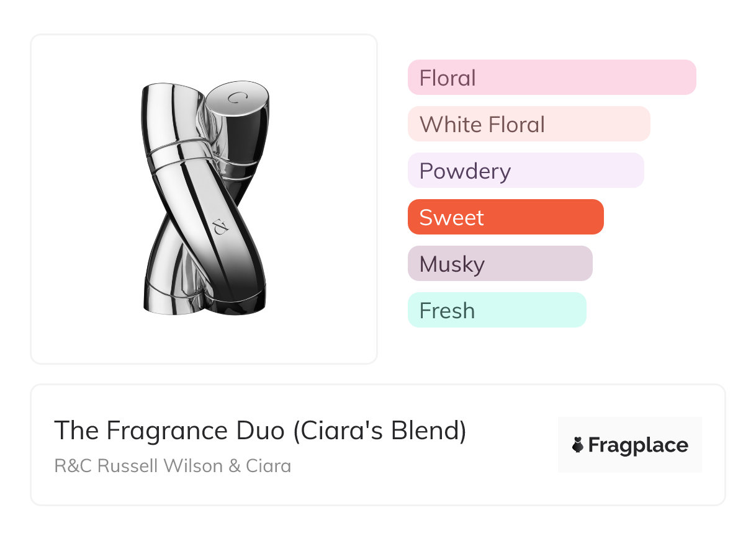Open The Fragrance Duo title
Screen dimensions: 756x536
(x=260, y=431)
